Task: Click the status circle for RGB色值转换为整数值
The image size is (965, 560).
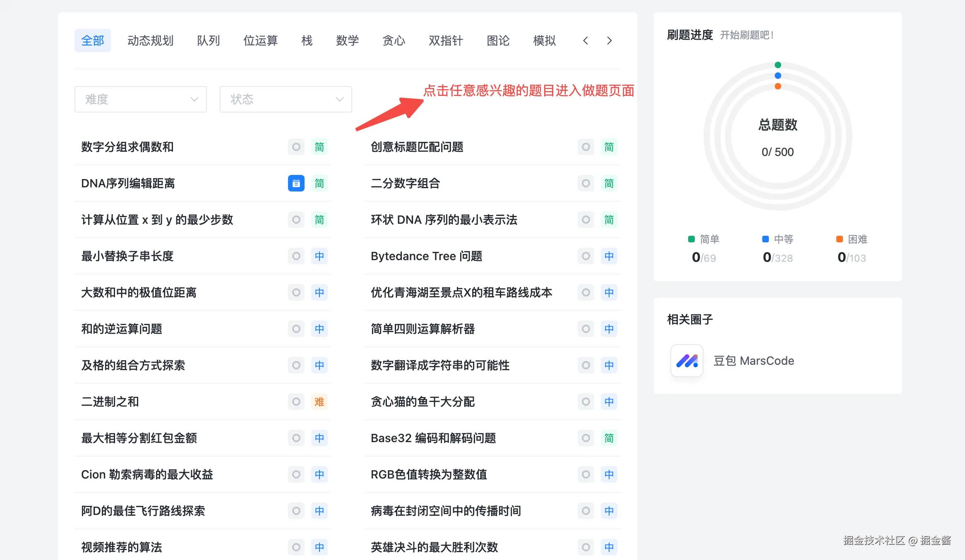Action: (586, 474)
